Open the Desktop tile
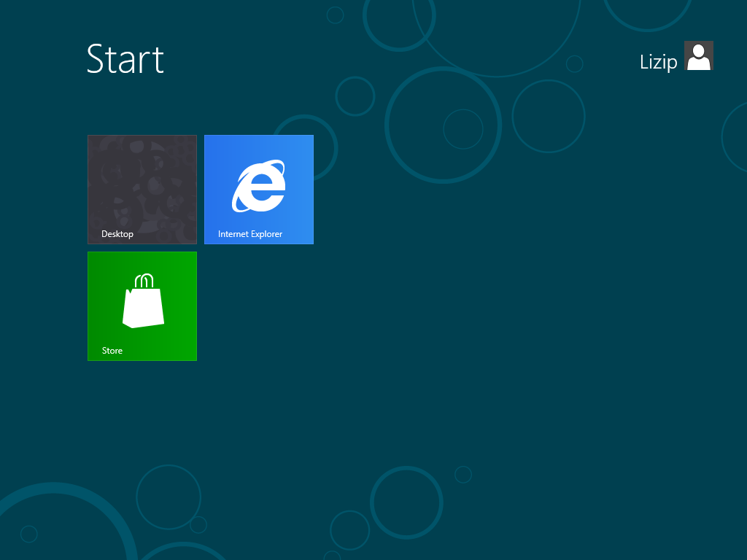This screenshot has height=560, width=747. pyautogui.click(x=142, y=190)
